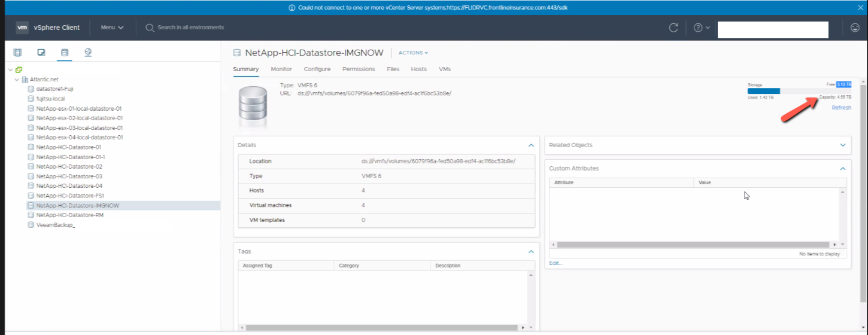Image resolution: width=868 pixels, height=335 pixels.
Task: Dismiss the vCenter connection warning banner
Action: tap(860, 7)
